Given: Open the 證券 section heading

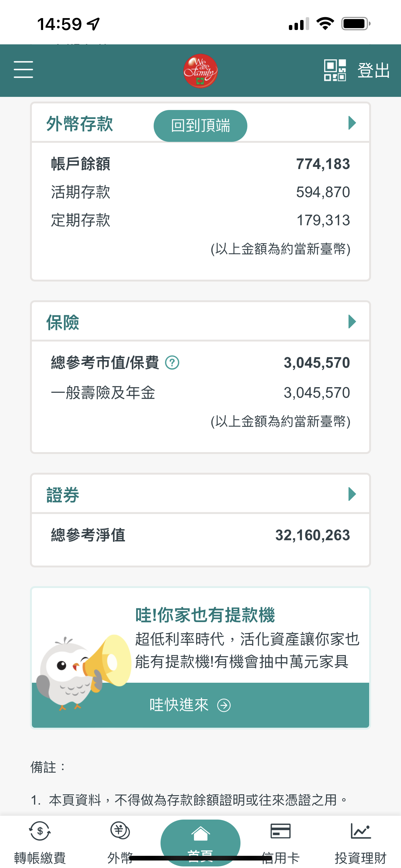Looking at the screenshot, I should (63, 495).
